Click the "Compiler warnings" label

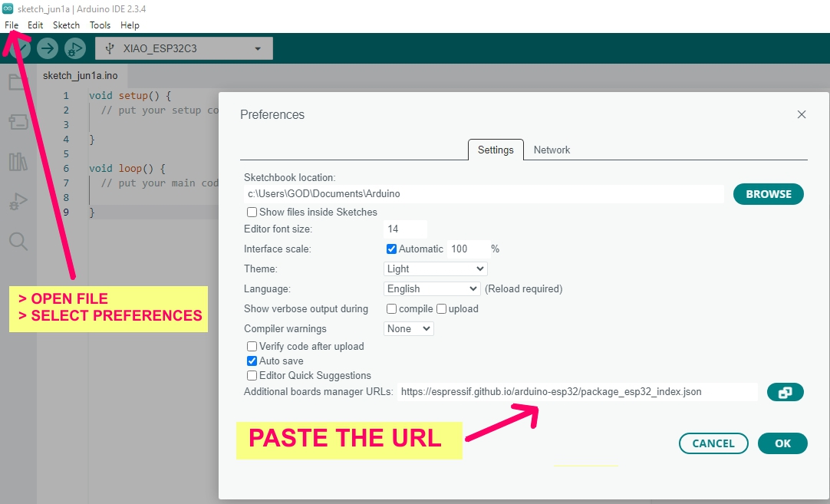[285, 329]
